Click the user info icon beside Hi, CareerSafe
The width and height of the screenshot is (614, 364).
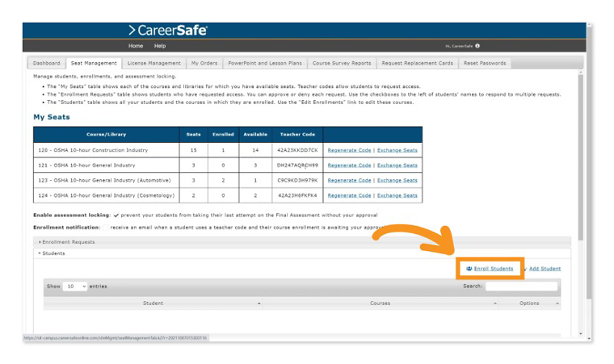coord(477,46)
